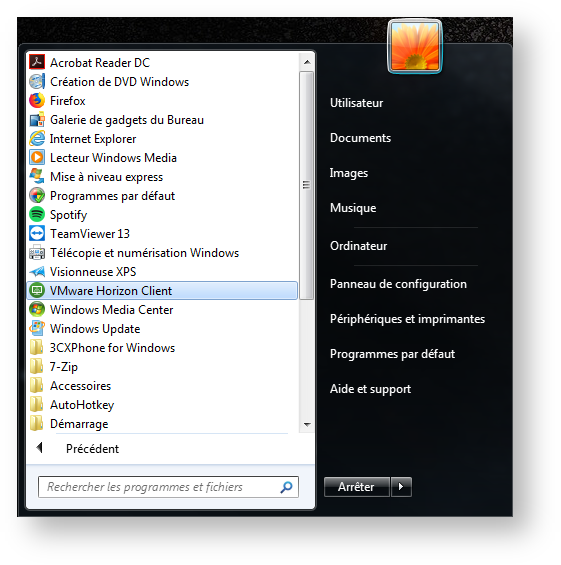Open the VMware Horizon Client icon
Image resolution: width=561 pixels, height=565 pixels.
[37, 290]
